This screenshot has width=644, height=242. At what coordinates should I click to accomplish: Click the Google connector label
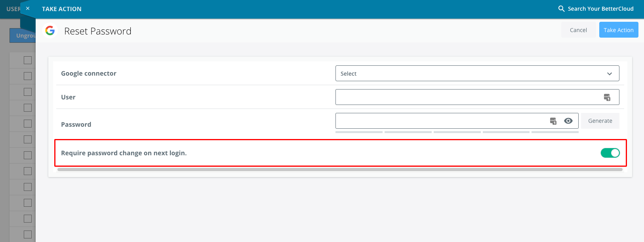89,73
